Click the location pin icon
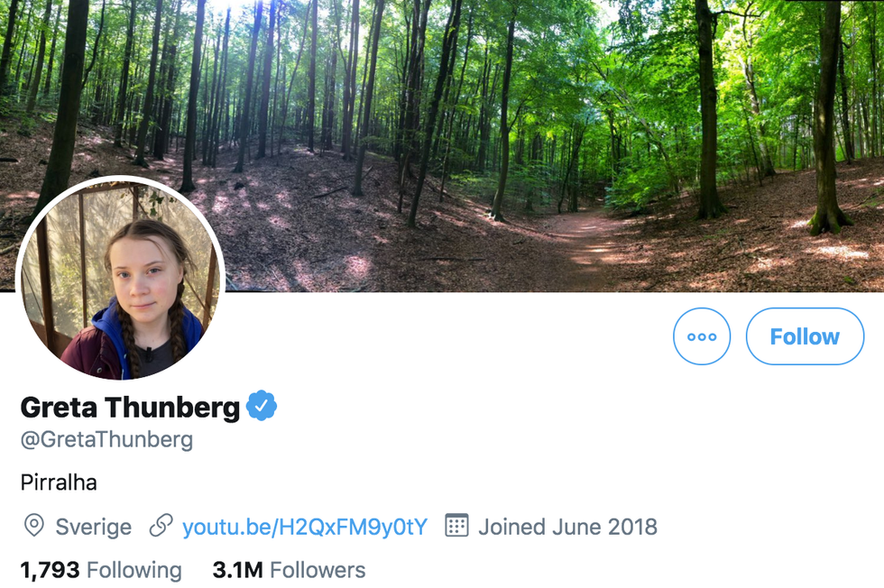Viewport: 884px width, 588px height. pyautogui.click(x=33, y=526)
